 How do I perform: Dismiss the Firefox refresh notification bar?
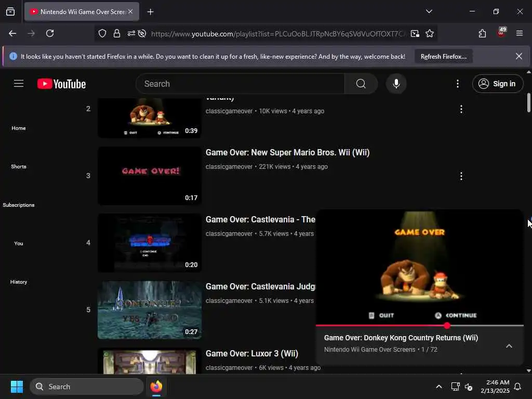(x=519, y=56)
